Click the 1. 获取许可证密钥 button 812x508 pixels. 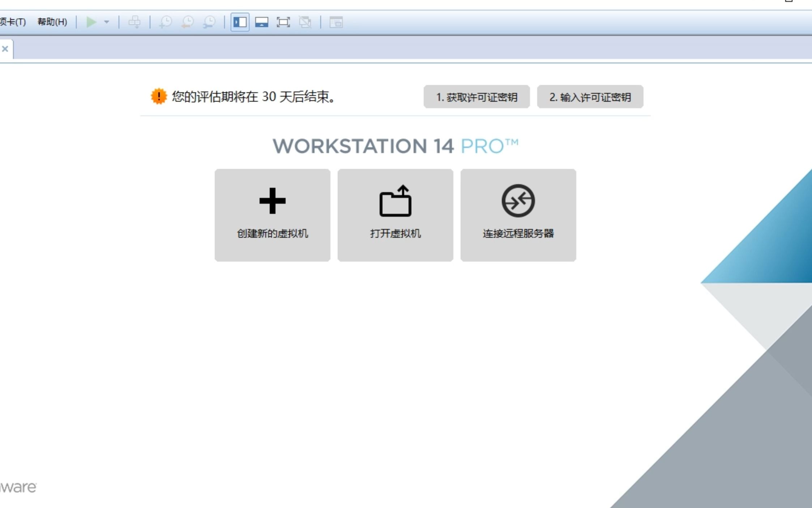477,97
